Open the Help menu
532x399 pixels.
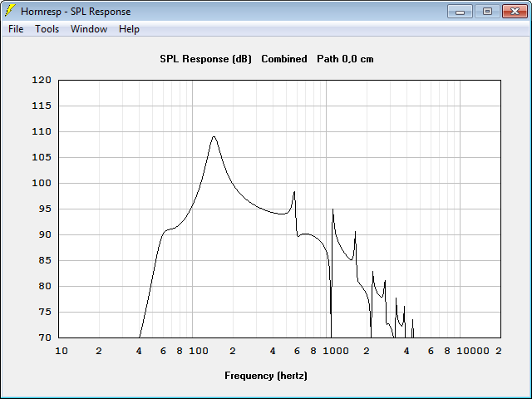point(129,29)
